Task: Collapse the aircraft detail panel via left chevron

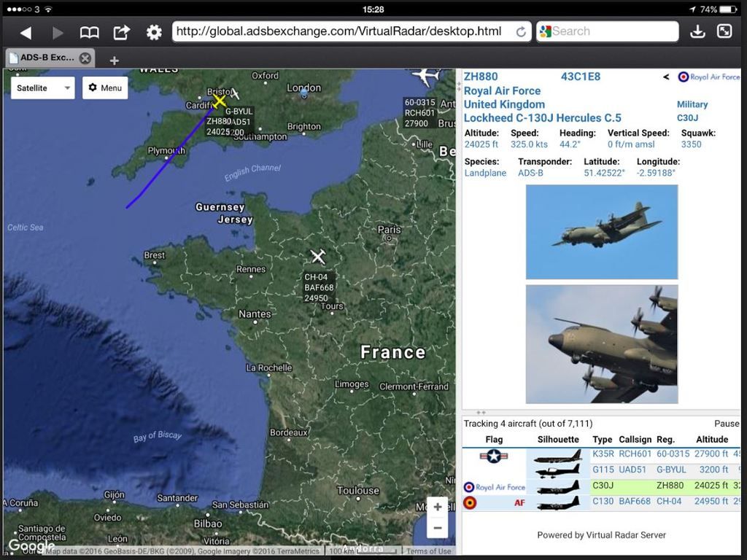Action: click(x=665, y=77)
